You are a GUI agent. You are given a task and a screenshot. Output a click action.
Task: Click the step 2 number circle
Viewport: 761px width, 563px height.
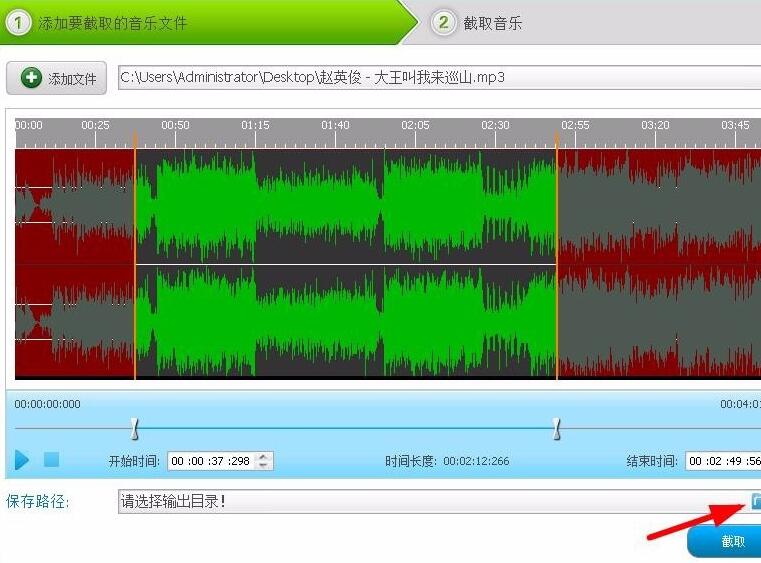pos(443,22)
